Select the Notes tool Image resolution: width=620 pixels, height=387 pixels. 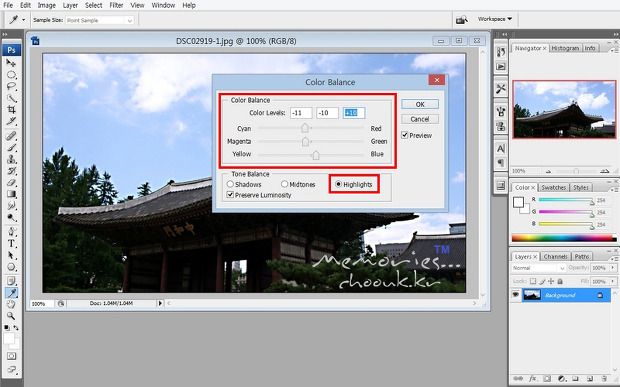(11, 281)
